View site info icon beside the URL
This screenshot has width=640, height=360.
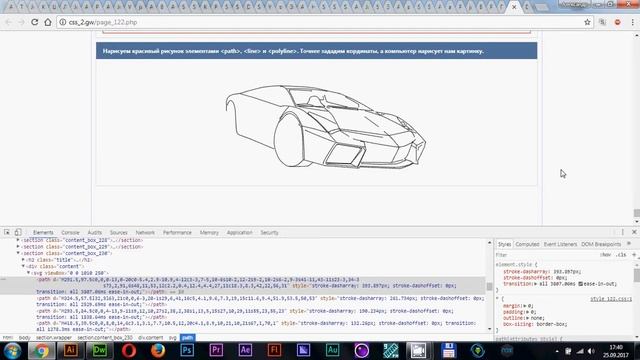click(x=62, y=22)
